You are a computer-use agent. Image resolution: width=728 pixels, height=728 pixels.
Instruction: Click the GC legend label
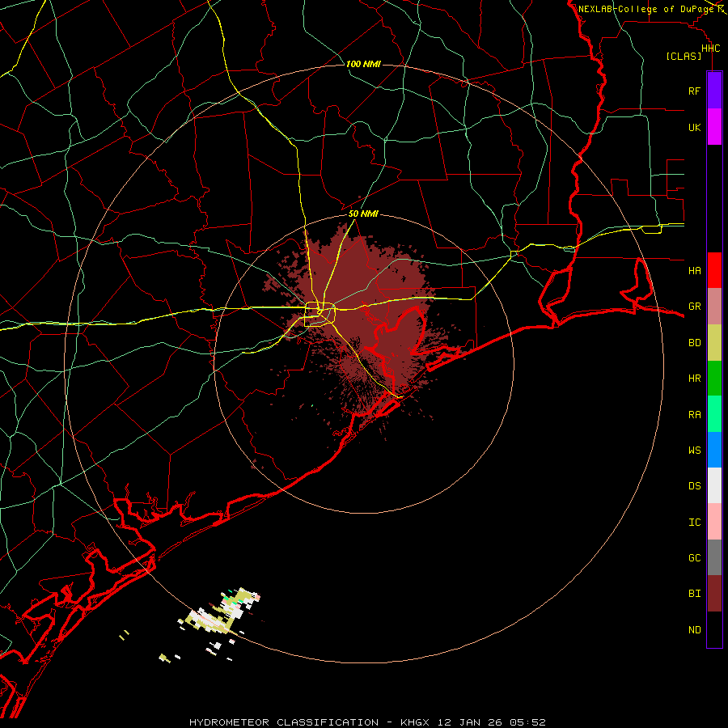pyautogui.click(x=694, y=557)
